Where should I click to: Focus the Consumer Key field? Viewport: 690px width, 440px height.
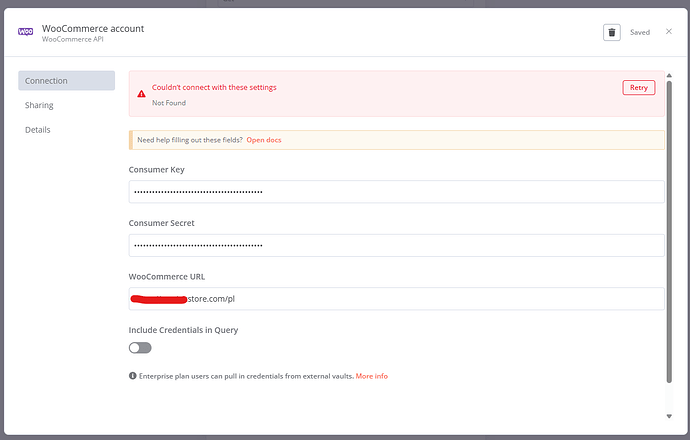[x=396, y=191]
